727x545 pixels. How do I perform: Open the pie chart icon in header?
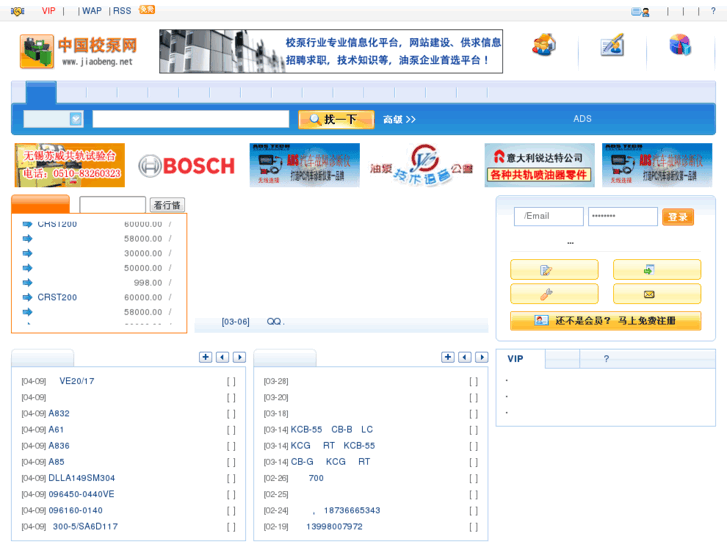(x=680, y=45)
